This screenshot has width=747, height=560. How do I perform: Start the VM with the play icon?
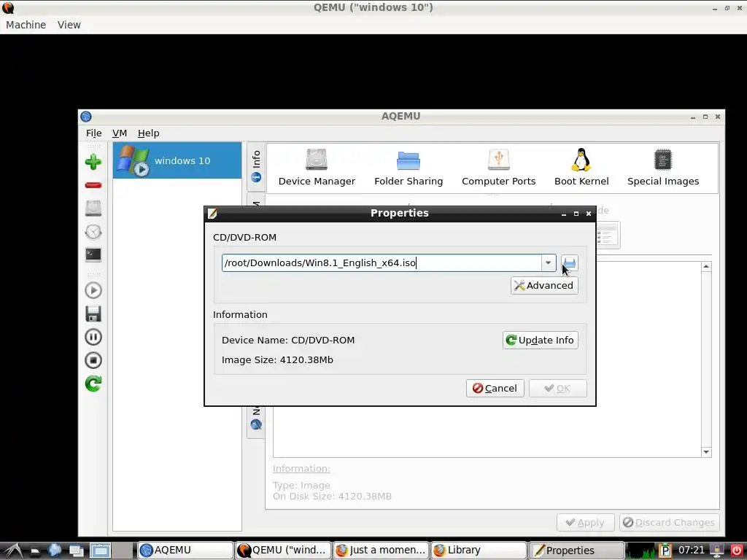pos(93,290)
